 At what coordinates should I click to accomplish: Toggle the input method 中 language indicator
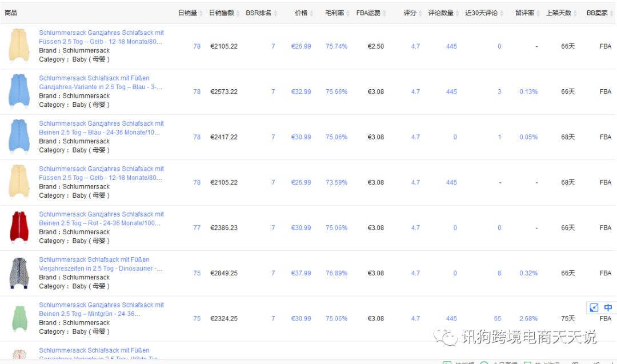tap(608, 307)
